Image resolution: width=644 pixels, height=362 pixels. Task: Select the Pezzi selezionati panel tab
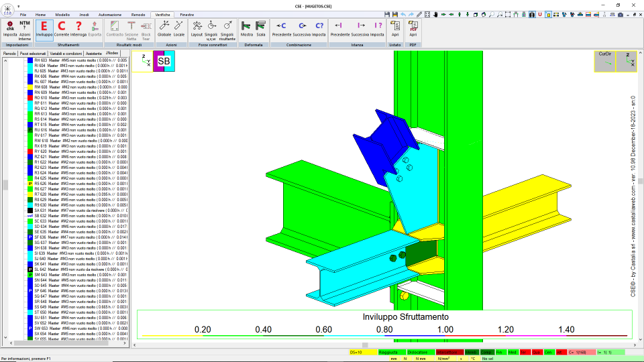[33, 54]
